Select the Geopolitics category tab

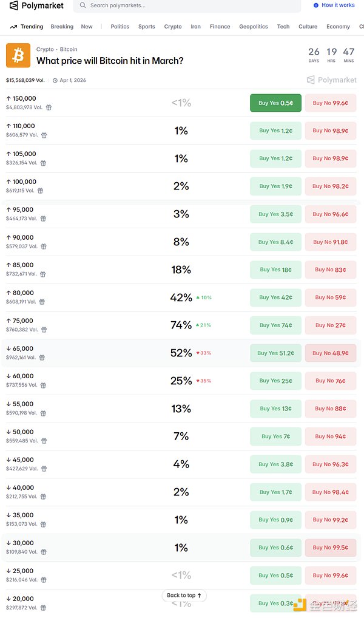254,27
